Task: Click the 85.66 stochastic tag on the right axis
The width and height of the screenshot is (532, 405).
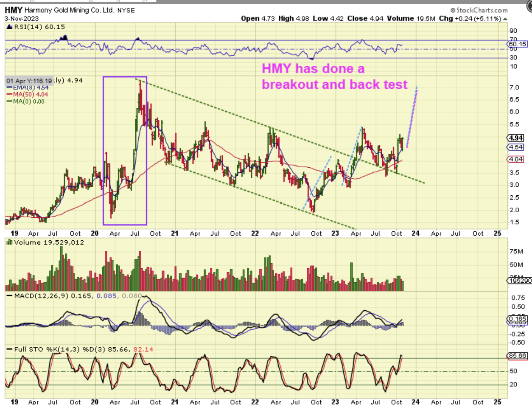Action: (517, 356)
